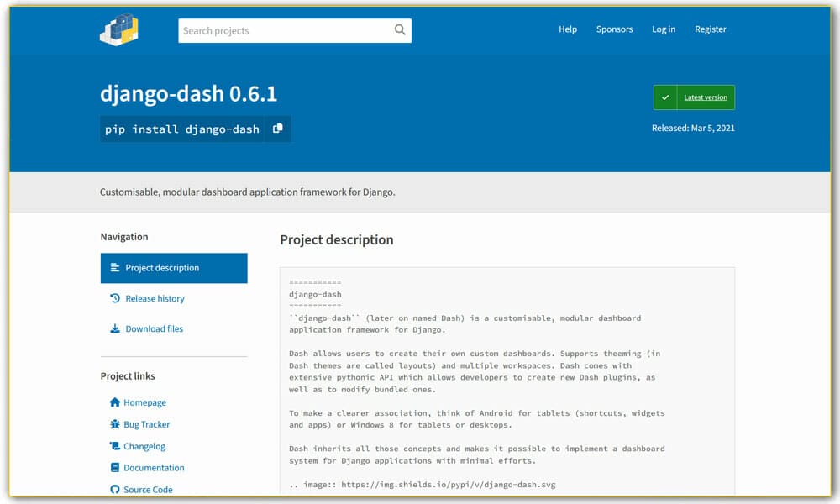The image size is (840, 504).
Task: Open the Help page
Action: (568, 29)
